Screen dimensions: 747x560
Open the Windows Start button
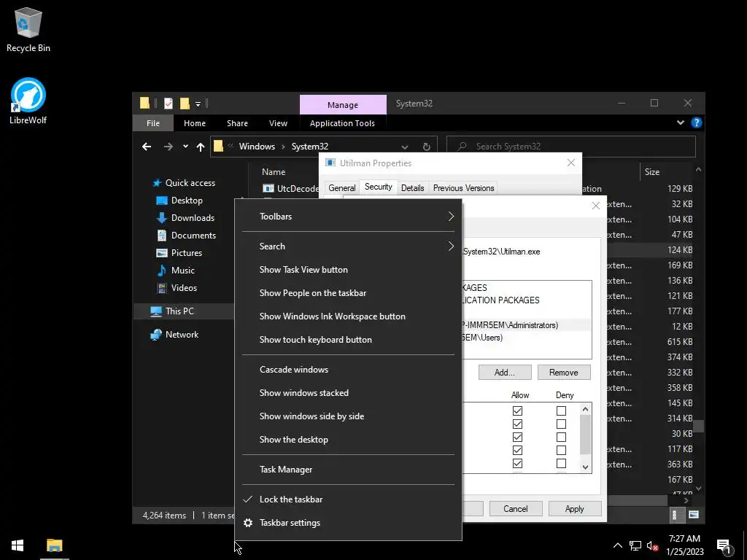18,545
